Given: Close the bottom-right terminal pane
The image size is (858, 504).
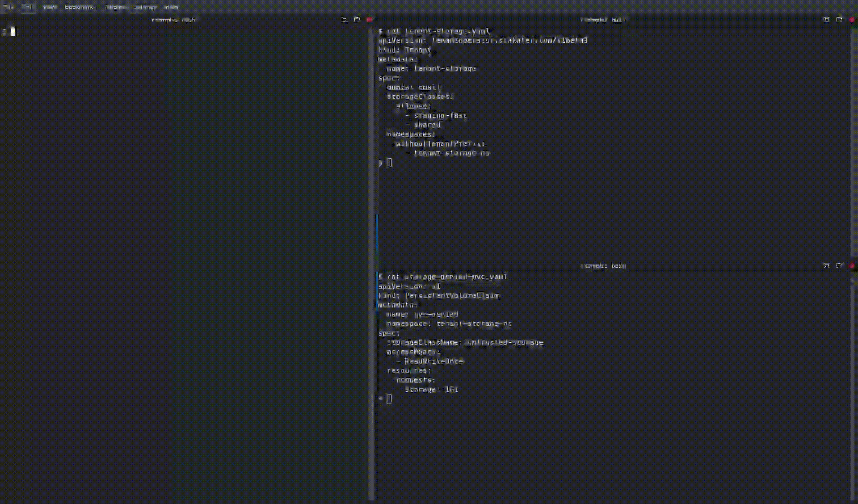Looking at the screenshot, I should (x=853, y=265).
